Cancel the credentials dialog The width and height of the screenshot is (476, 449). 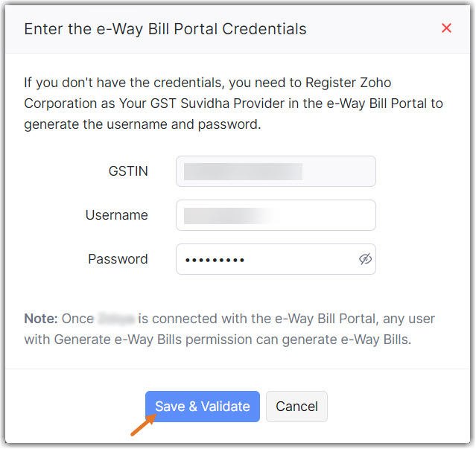(x=296, y=407)
